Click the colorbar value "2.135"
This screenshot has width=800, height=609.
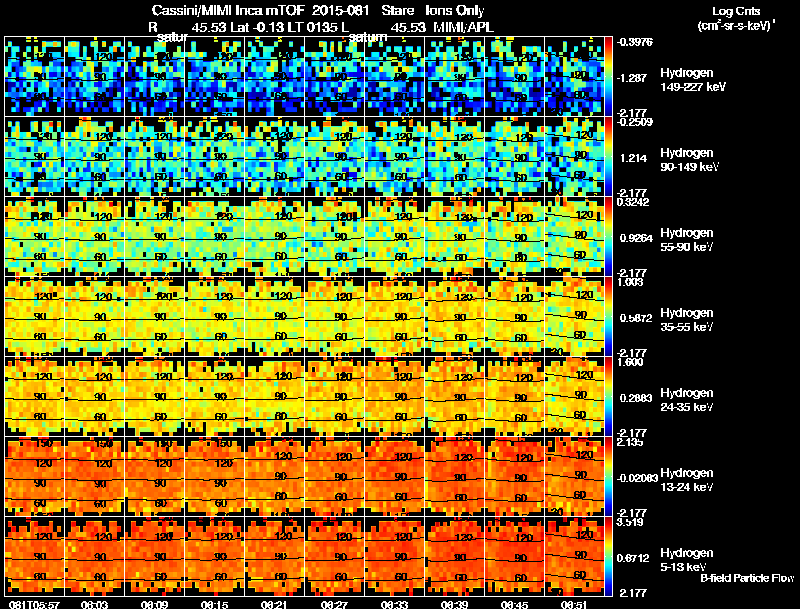pyautogui.click(x=630, y=442)
